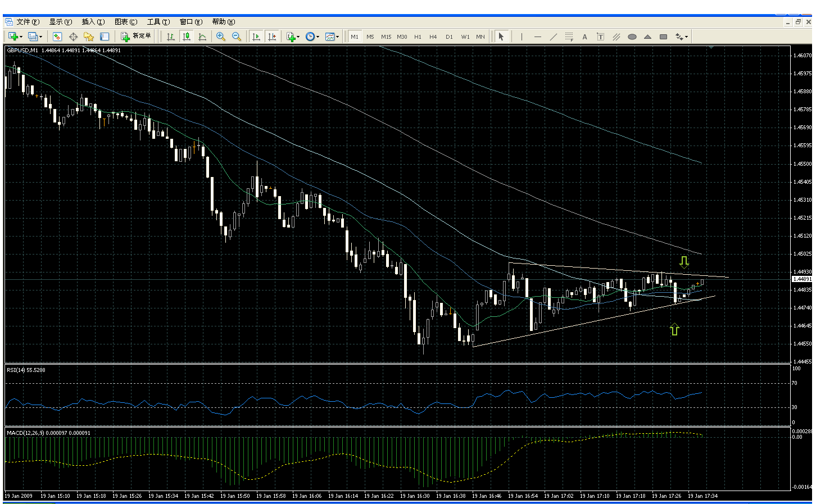Click the MACD(12,26,9) indicator label
Image resolution: width=816 pixels, height=504 pixels.
[x=48, y=433]
